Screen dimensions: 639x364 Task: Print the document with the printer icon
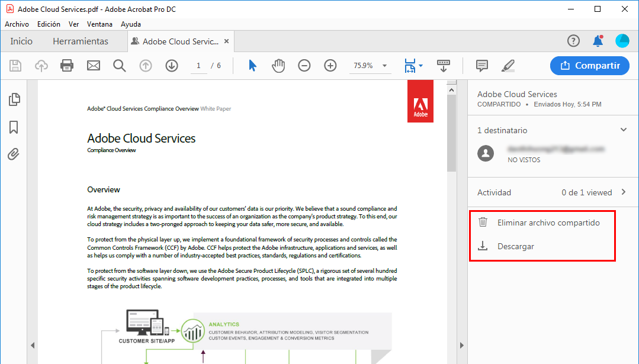67,66
